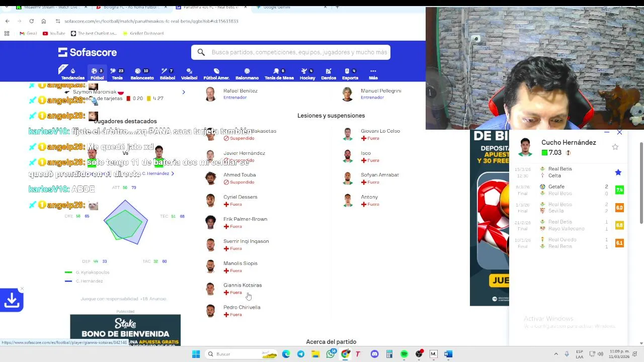Open Sofyan Amrabat player entry
This screenshot has height=362, width=644.
372,178
